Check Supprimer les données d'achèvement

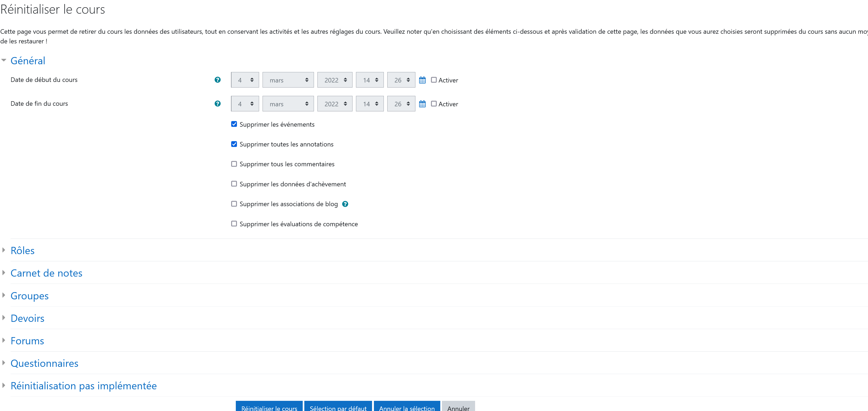pyautogui.click(x=234, y=184)
